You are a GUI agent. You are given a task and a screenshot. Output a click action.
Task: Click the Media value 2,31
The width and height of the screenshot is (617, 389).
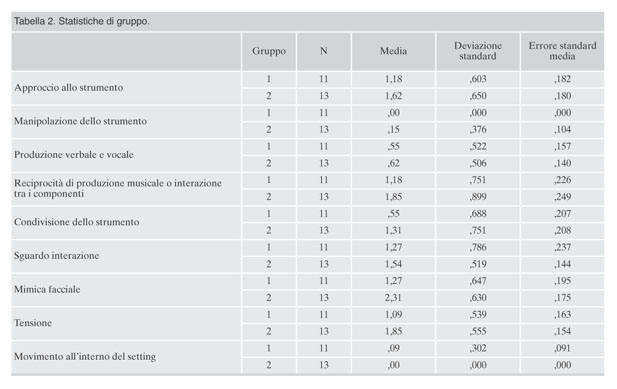393,298
